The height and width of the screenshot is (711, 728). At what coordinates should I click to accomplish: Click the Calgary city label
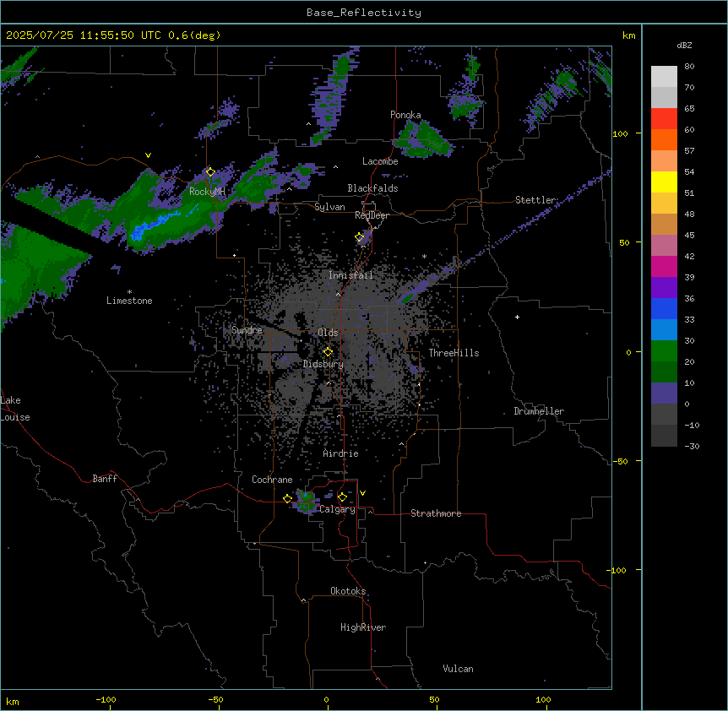point(337,509)
